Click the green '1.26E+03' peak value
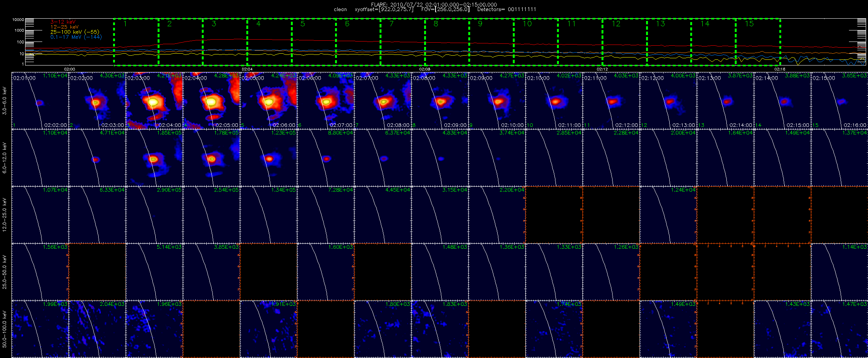The height and width of the screenshot is (358, 868). point(626,247)
